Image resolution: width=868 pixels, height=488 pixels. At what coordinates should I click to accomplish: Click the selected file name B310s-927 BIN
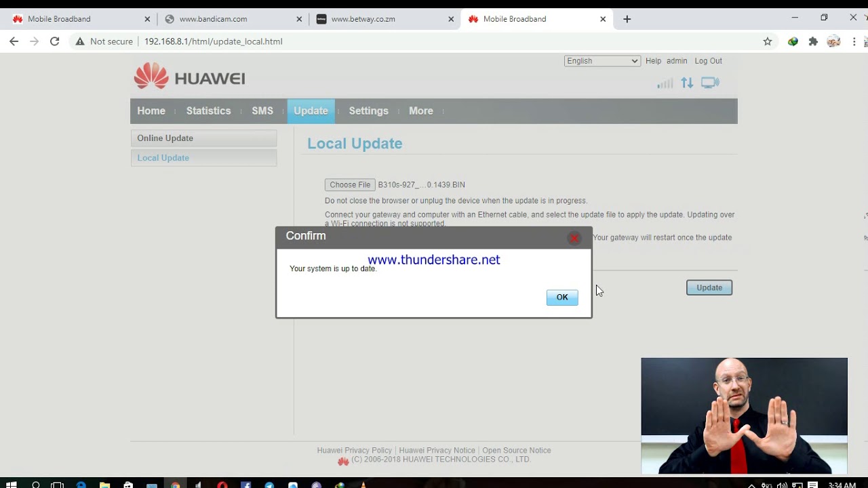pyautogui.click(x=421, y=185)
